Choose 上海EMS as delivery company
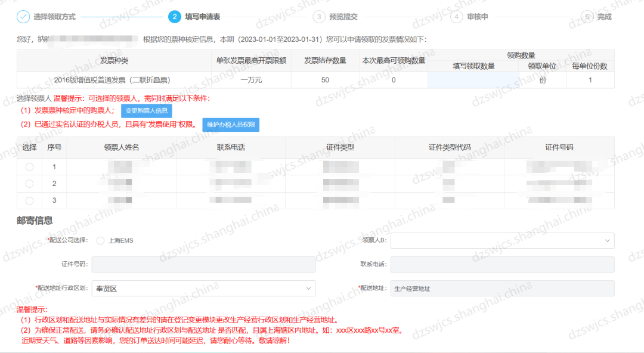This screenshot has height=353, width=644. point(100,240)
